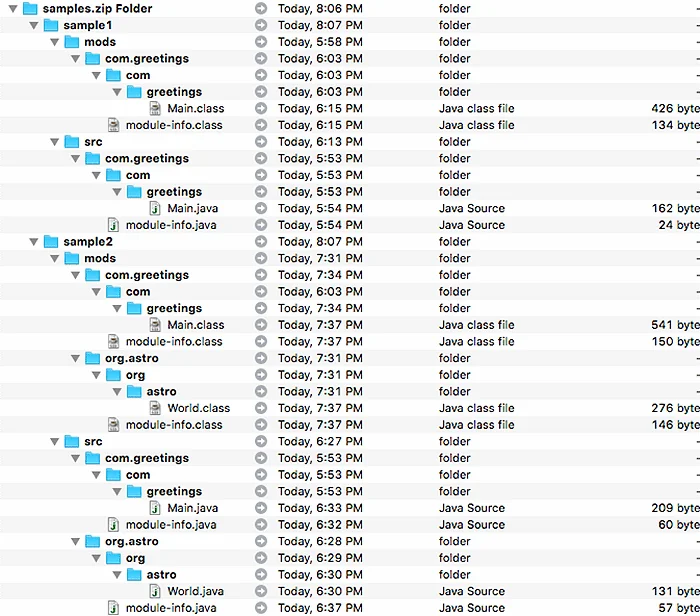This screenshot has width=700, height=616.
Task: Click the 'Today, 5:58 PM' date cell
Action: point(320,42)
